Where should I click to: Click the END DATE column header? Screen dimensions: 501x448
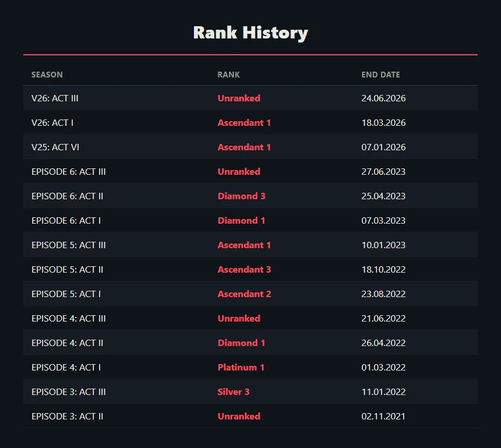pos(380,75)
